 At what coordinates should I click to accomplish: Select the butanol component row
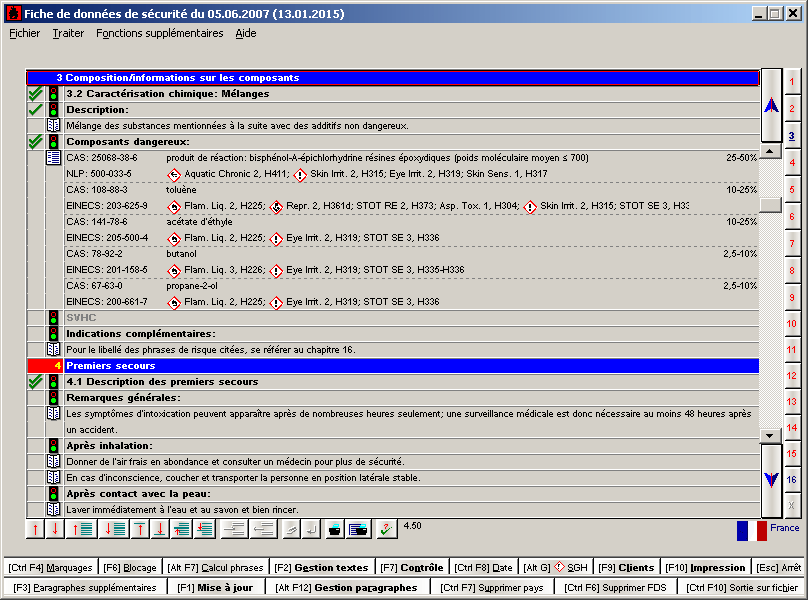pyautogui.click(x=411, y=262)
